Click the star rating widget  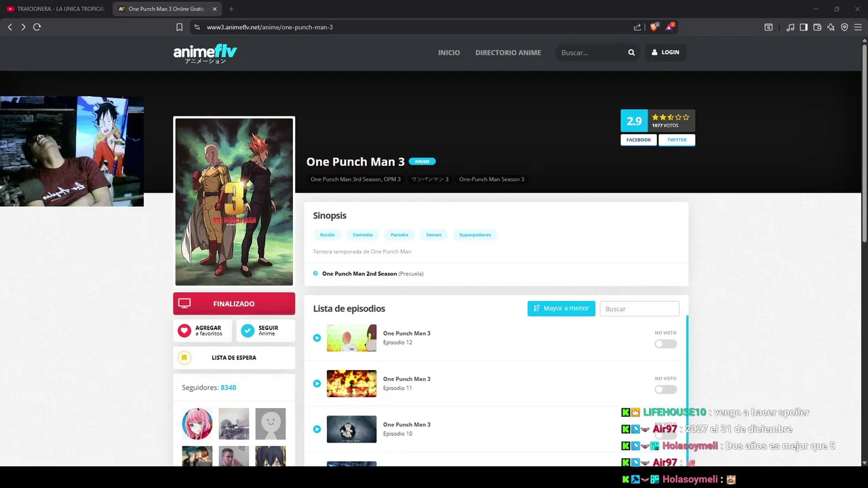coord(671,117)
